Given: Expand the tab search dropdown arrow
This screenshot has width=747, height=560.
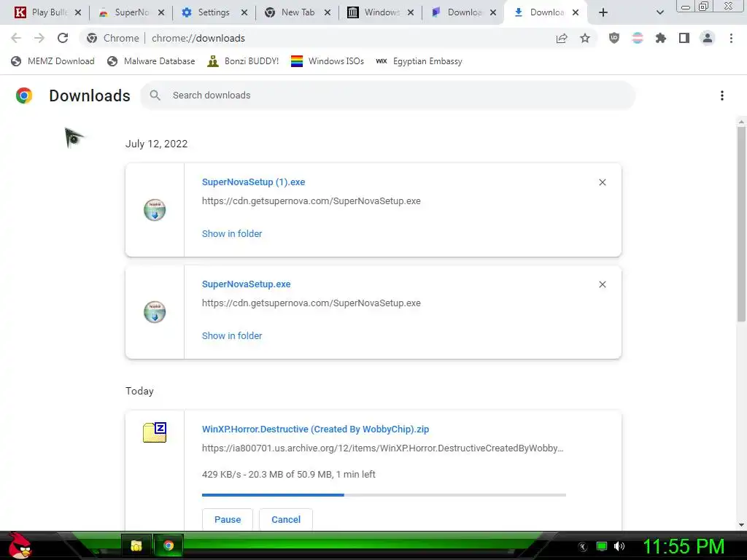Looking at the screenshot, I should point(660,12).
